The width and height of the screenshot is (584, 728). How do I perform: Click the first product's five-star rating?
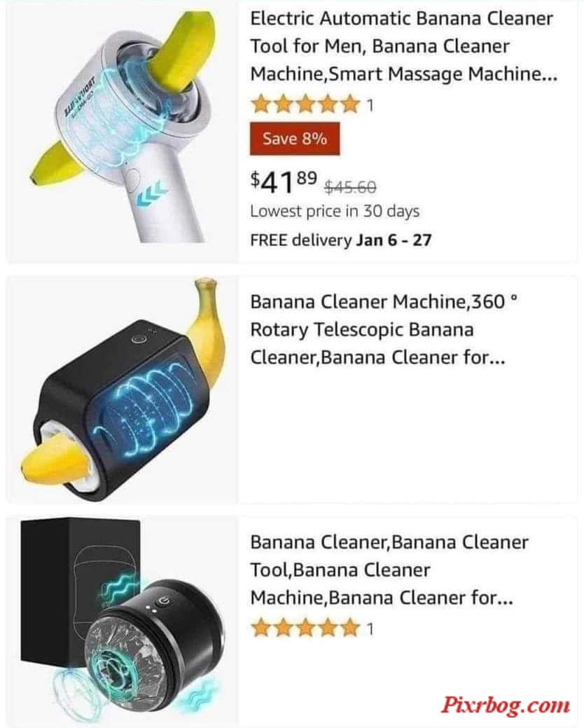[305, 104]
